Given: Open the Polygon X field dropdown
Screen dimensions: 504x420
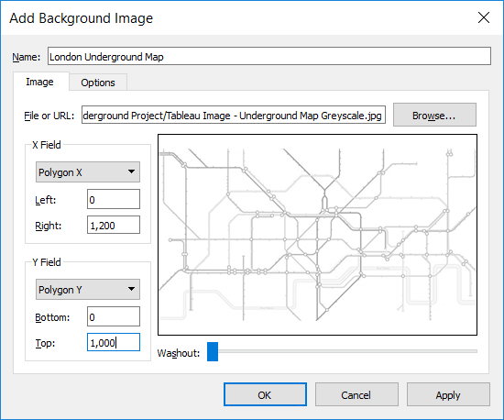Looking at the screenshot, I should click(x=88, y=172).
